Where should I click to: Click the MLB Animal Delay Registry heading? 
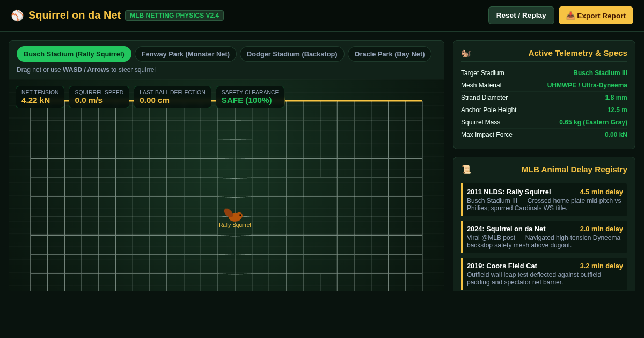coord(574,170)
